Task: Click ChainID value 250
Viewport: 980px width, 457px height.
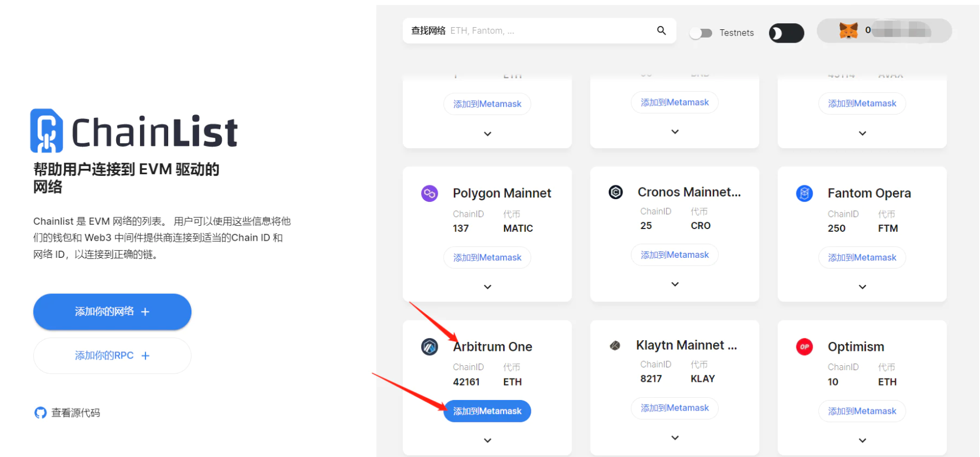Action: point(837,228)
